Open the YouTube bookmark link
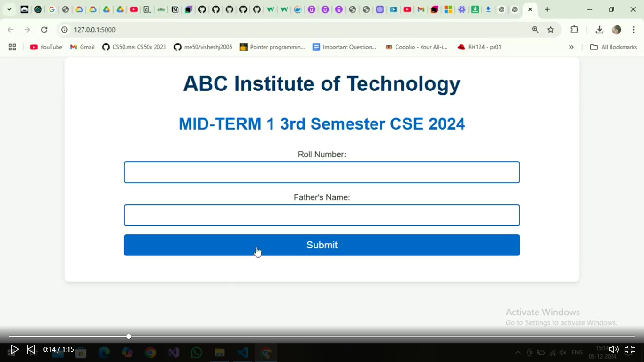 46,47
